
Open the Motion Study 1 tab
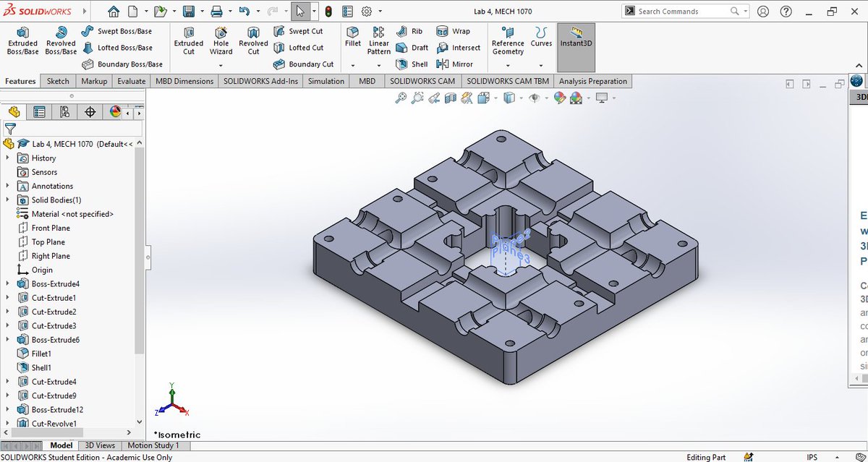153,445
